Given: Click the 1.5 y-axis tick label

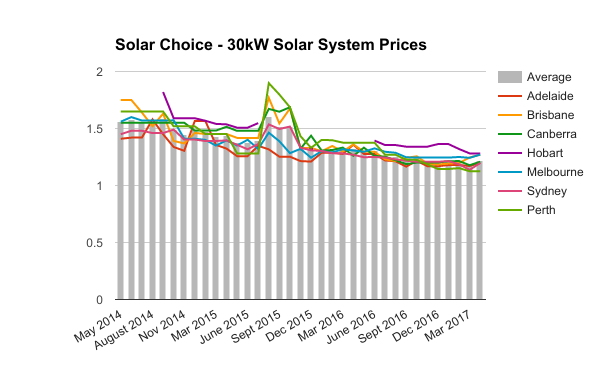Looking at the screenshot, I should [x=95, y=129].
